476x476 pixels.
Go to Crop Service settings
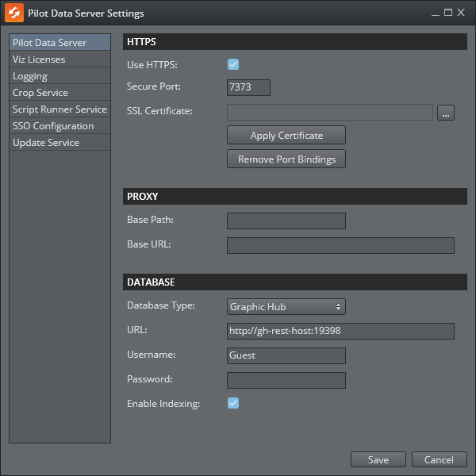click(x=59, y=93)
